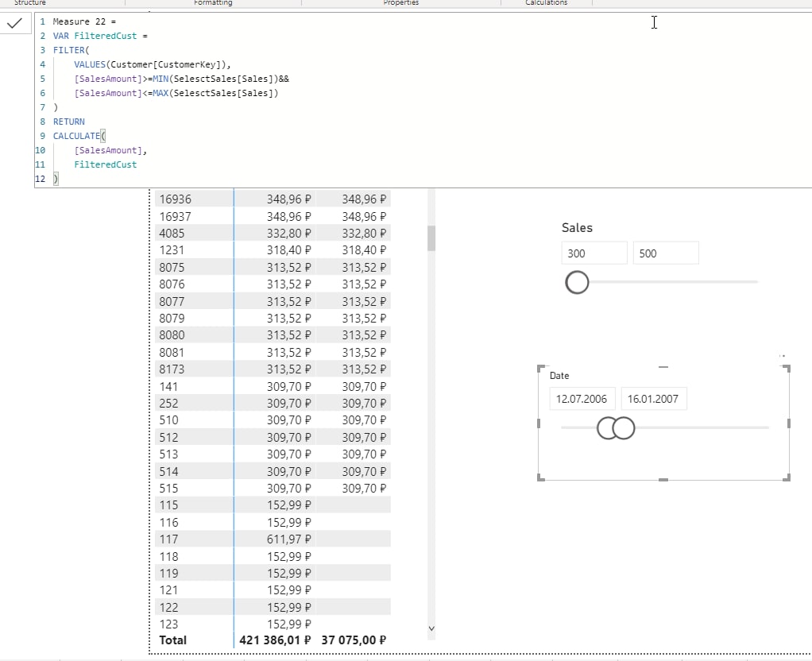Click the 'VAR FilteredCust =' formula line
The height and width of the screenshot is (661, 812).
click(100, 36)
